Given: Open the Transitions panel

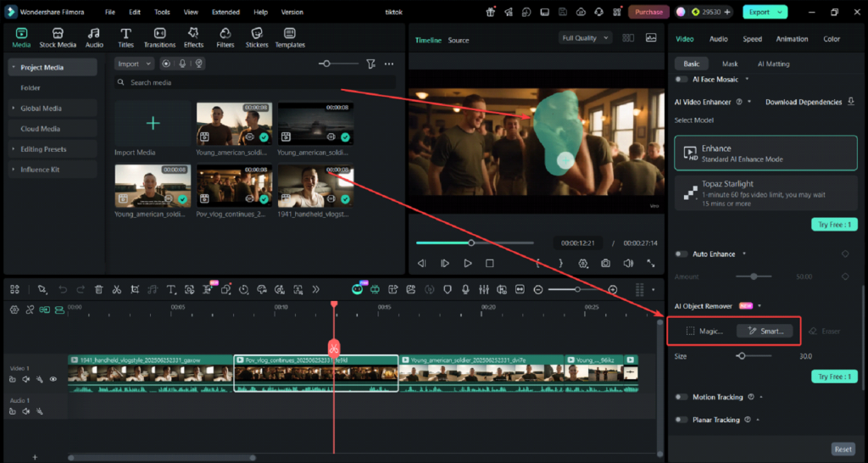Looking at the screenshot, I should coord(159,38).
